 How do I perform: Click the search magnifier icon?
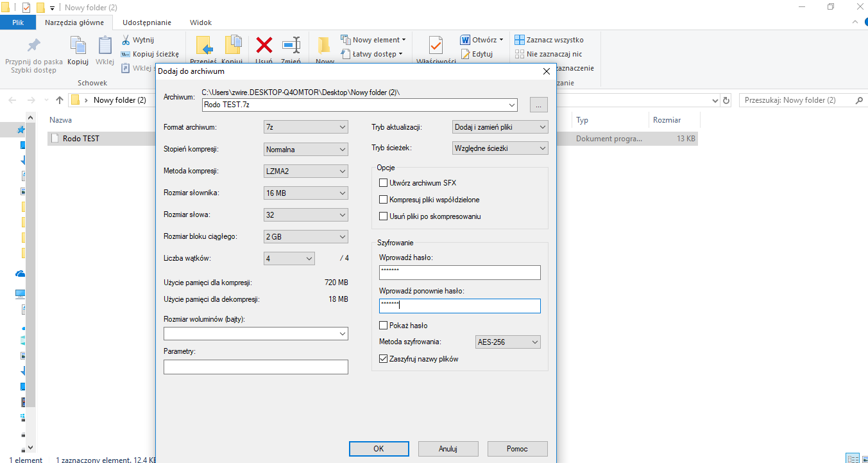859,100
